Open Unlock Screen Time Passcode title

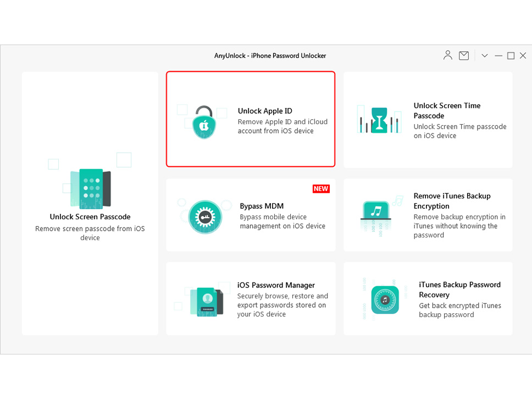[447, 110]
